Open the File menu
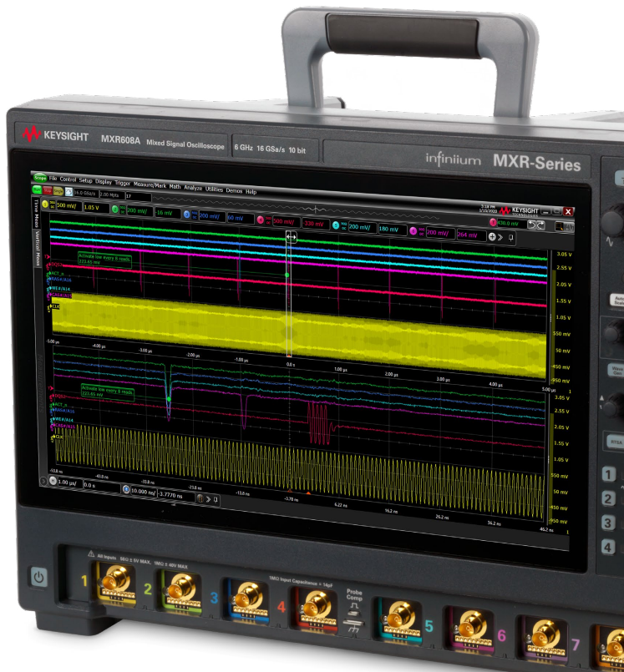The width and height of the screenshot is (624, 672). click(x=53, y=179)
